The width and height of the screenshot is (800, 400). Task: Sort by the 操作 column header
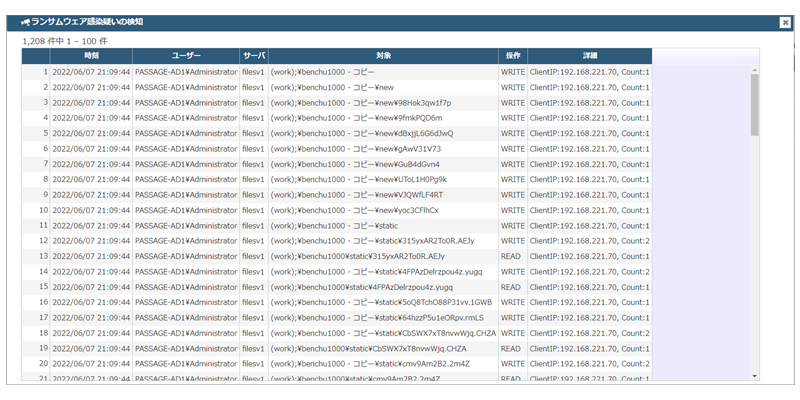click(513, 56)
